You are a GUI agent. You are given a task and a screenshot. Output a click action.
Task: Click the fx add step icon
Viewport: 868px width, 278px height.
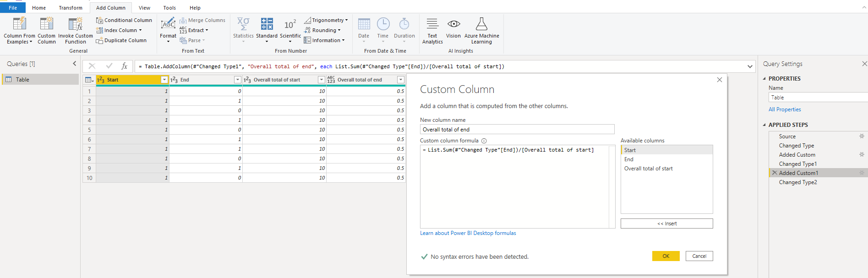coord(124,66)
